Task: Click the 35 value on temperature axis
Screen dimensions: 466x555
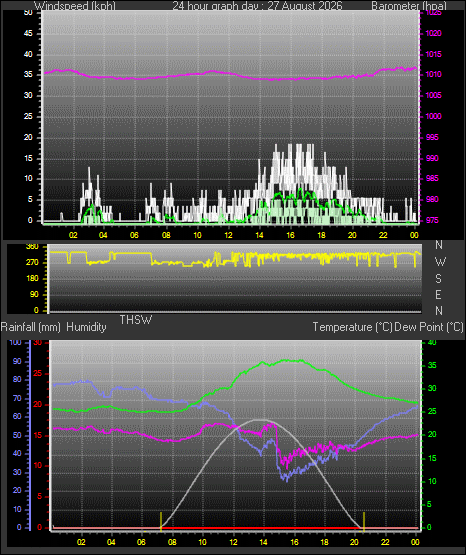Action: tap(432, 365)
